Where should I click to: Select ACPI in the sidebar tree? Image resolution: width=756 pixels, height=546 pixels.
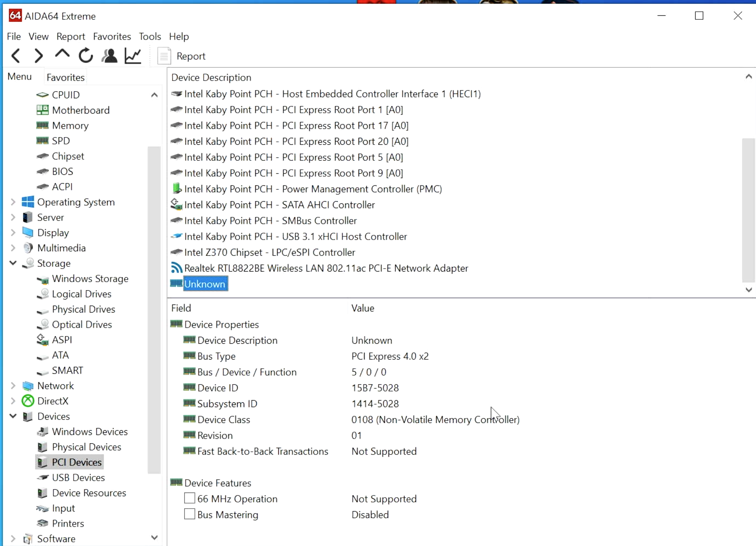pos(62,187)
